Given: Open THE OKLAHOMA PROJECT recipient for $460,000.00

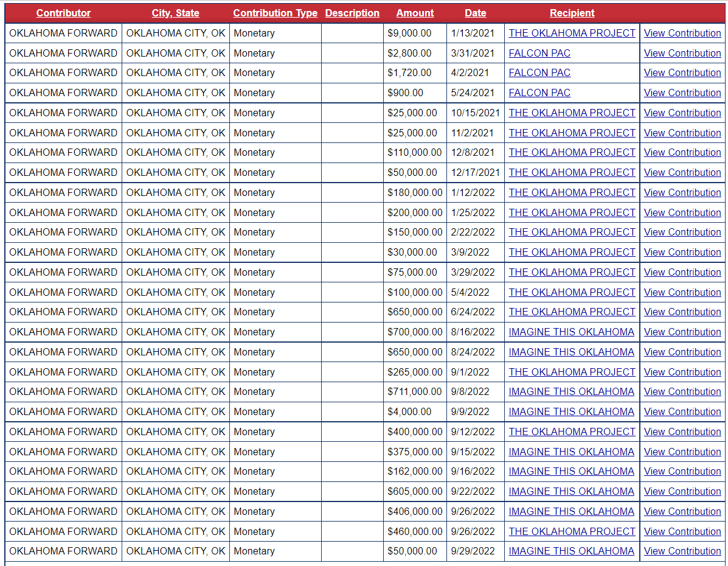Looking at the screenshot, I should 572,531.
